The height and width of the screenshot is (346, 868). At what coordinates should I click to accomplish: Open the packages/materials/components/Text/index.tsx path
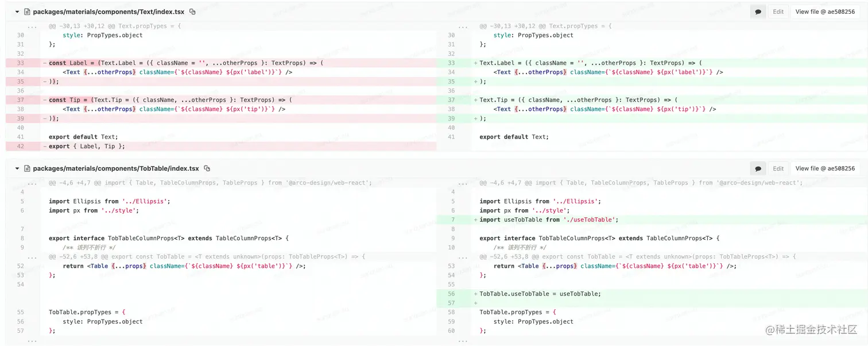[x=109, y=11]
